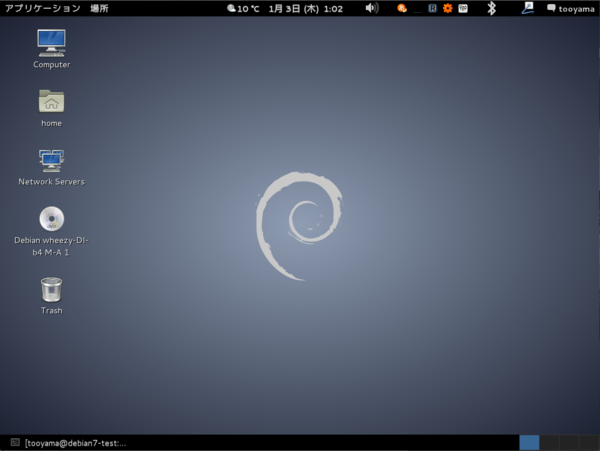The height and width of the screenshot is (451, 600).
Task: Switch to the last workspace in switcher
Action: 589,443
